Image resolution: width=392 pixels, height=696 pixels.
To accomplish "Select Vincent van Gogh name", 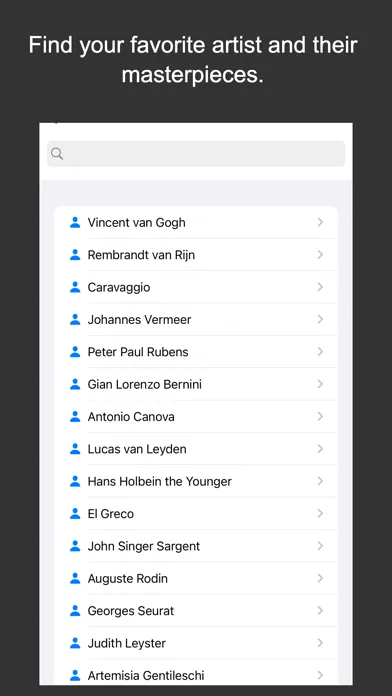I will pos(136,222).
